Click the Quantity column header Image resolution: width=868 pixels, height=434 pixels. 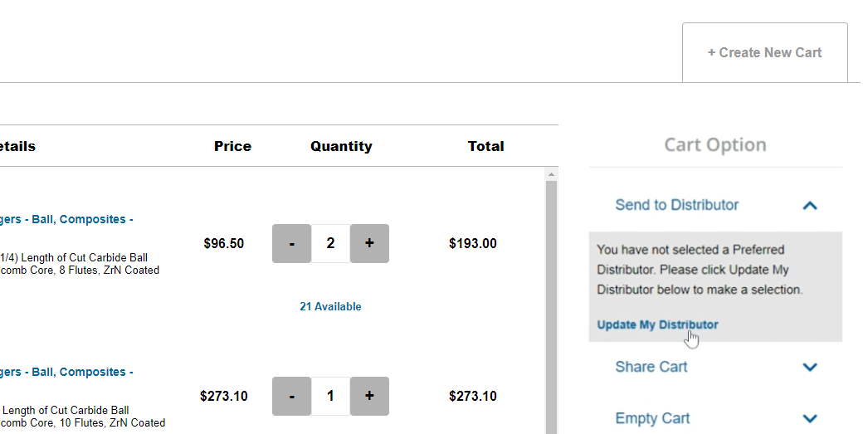(x=341, y=146)
